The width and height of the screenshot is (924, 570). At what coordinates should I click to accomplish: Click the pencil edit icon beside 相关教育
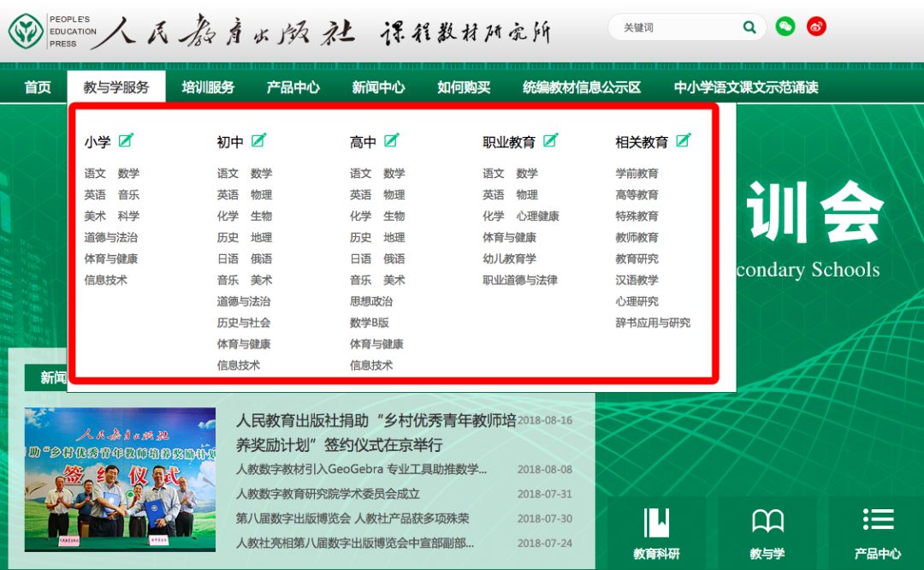(x=683, y=139)
